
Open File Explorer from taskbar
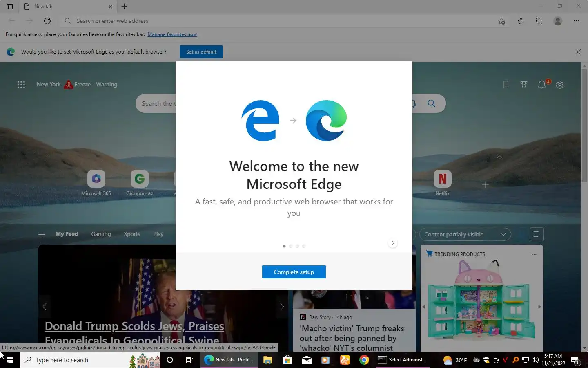pos(268,360)
